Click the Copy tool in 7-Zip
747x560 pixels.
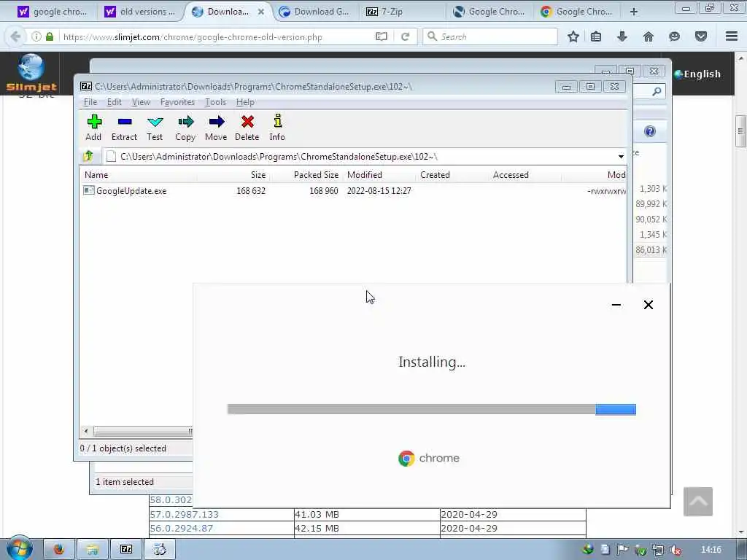(x=185, y=128)
